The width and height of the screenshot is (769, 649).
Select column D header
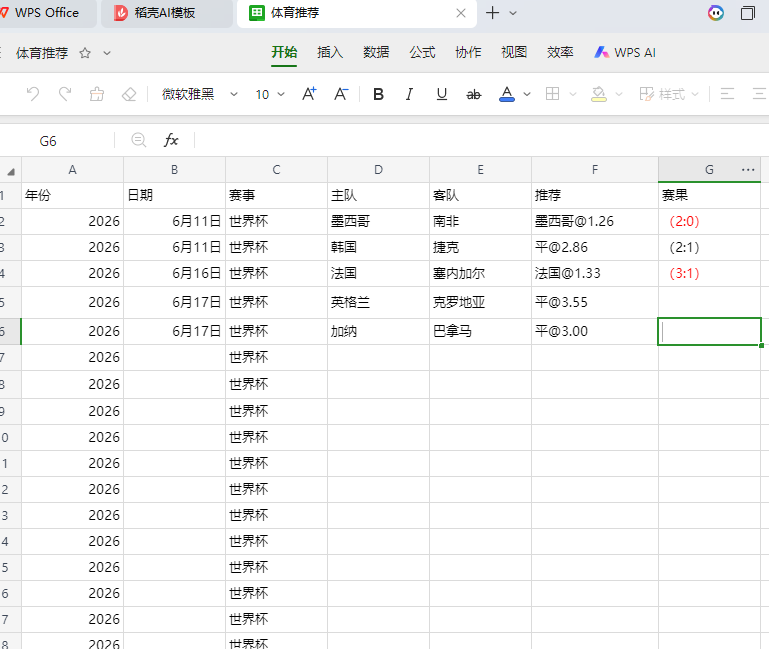[379, 170]
